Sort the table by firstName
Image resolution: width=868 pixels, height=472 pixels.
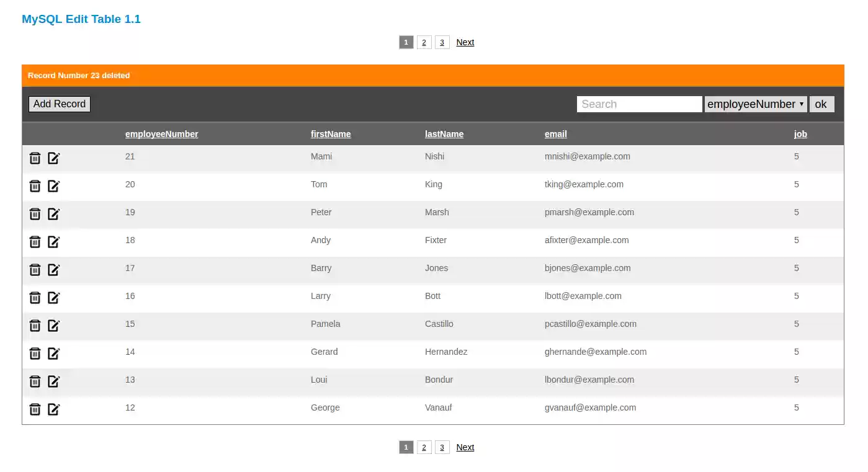(x=331, y=133)
